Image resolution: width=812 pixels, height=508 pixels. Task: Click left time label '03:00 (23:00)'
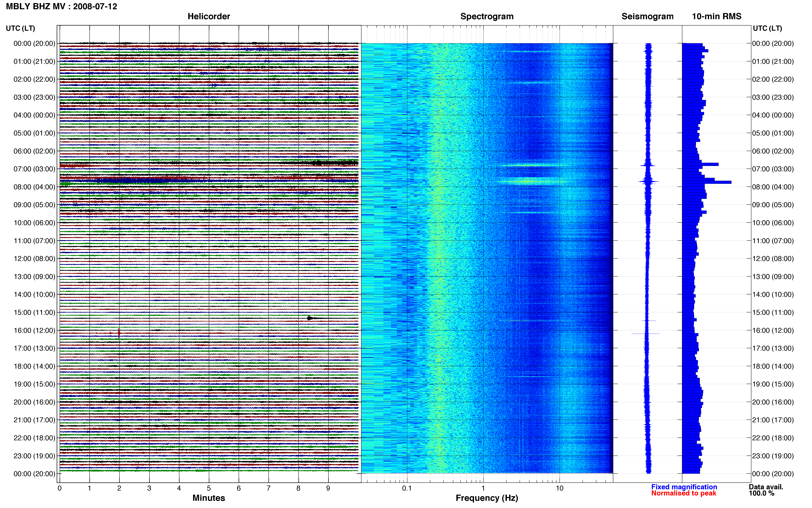click(x=34, y=97)
